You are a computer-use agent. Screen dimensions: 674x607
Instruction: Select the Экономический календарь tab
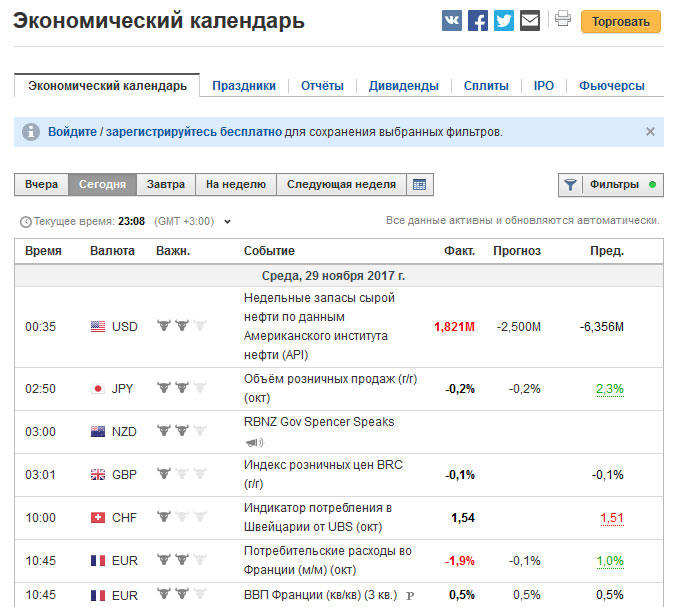coord(107,86)
